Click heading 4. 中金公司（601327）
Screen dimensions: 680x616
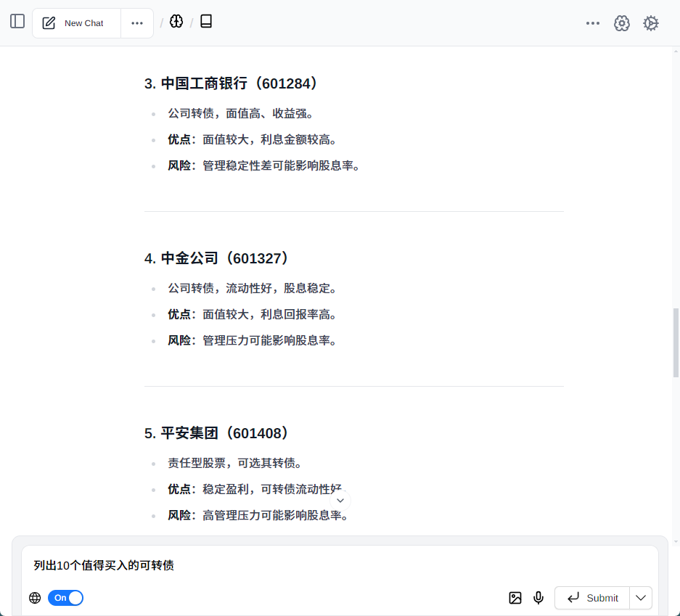(216, 258)
